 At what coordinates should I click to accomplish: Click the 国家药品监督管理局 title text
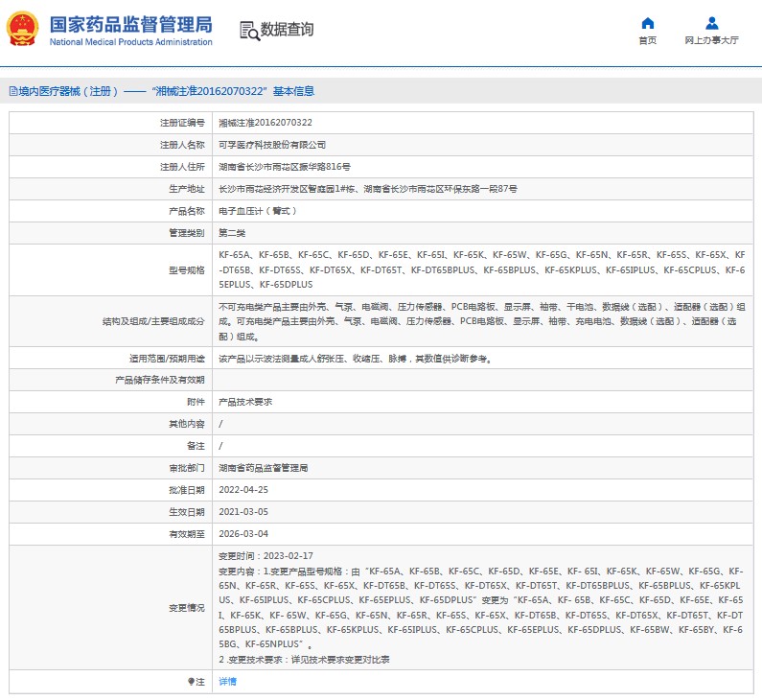[130, 24]
